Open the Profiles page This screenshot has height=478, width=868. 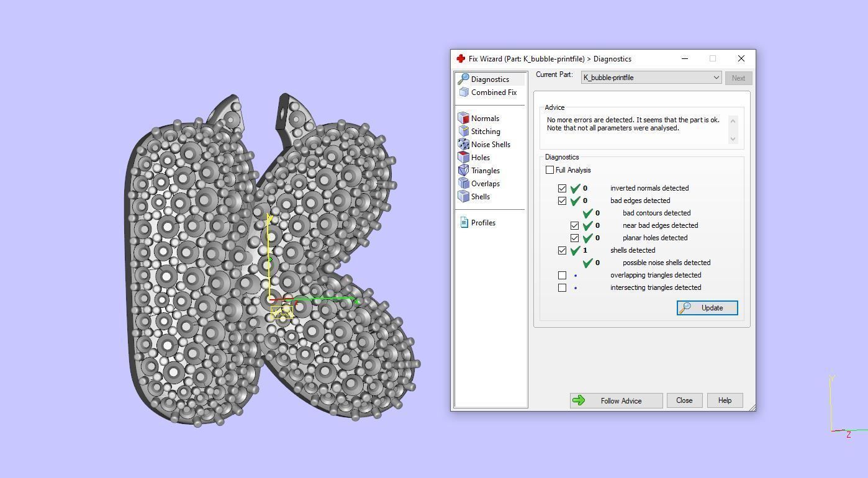483,222
